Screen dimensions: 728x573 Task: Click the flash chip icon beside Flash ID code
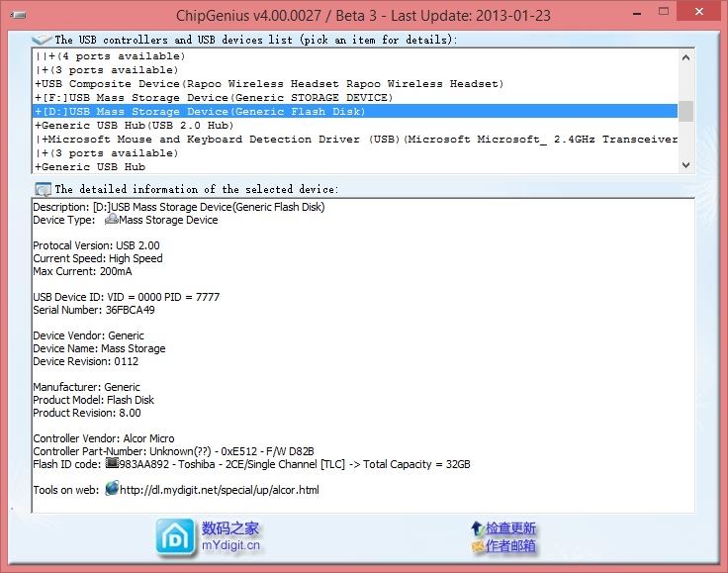pyautogui.click(x=112, y=463)
